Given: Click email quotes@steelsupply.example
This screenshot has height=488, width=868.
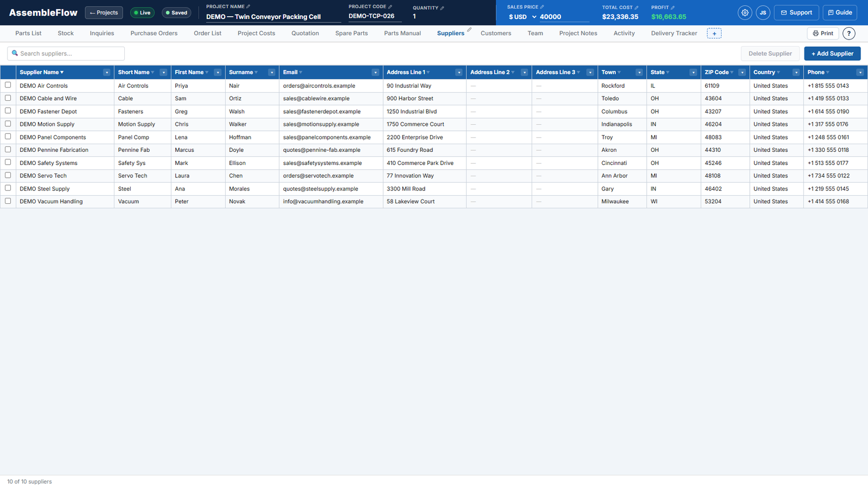Looking at the screenshot, I should 320,189.
